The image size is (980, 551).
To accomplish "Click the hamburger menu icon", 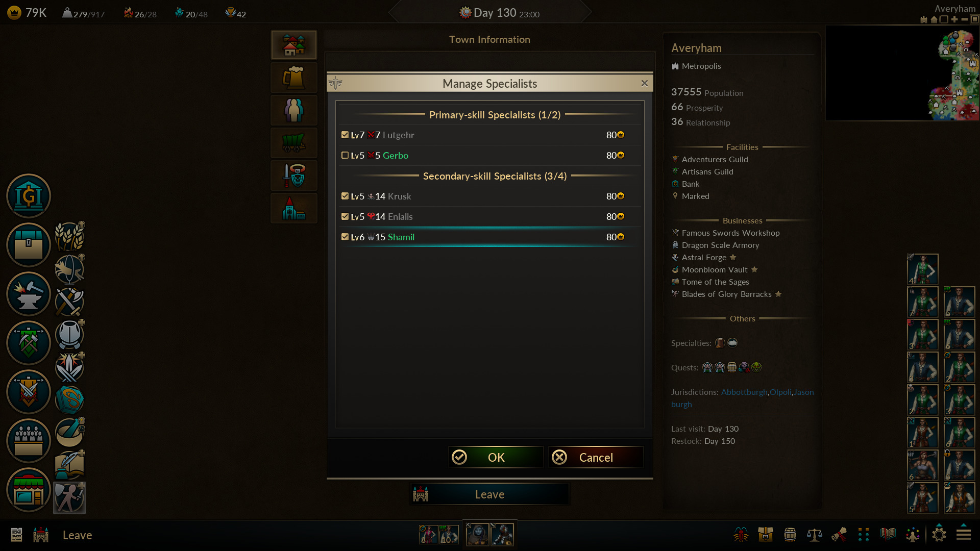I will click(964, 534).
